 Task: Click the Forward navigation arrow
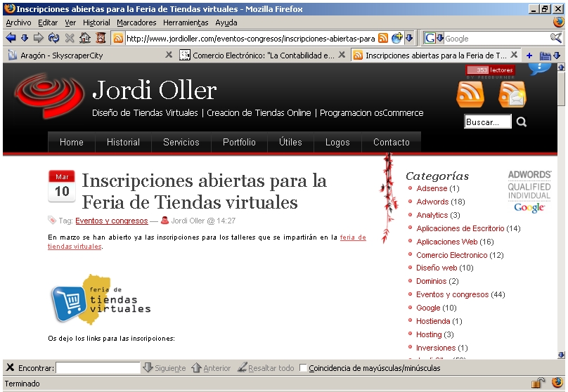[x=39, y=38]
